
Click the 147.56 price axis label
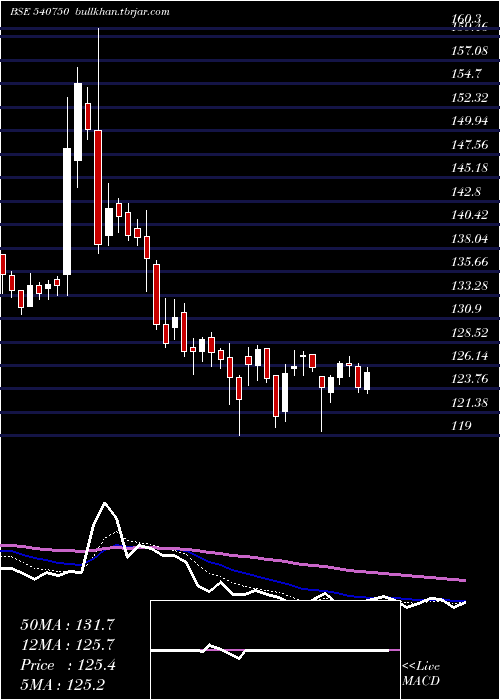[469, 145]
